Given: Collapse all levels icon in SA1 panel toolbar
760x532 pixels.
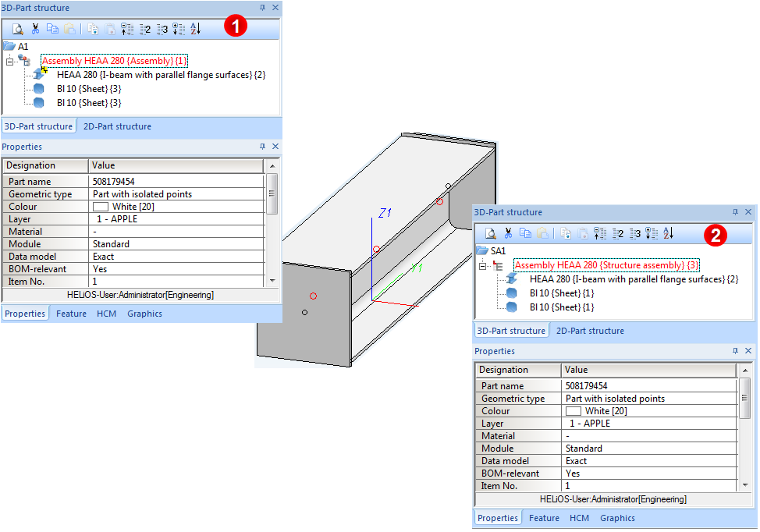Looking at the screenshot, I should pyautogui.click(x=600, y=233).
